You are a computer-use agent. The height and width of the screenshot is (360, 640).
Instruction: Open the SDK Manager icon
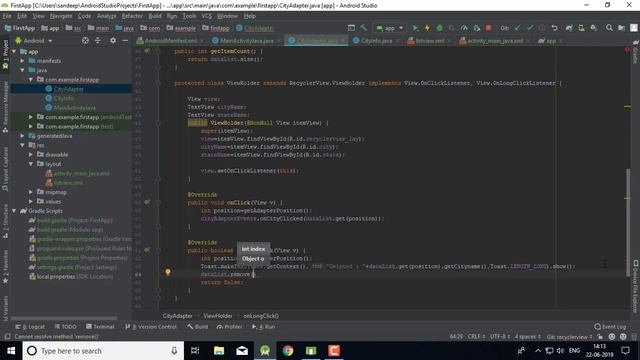[594, 28]
